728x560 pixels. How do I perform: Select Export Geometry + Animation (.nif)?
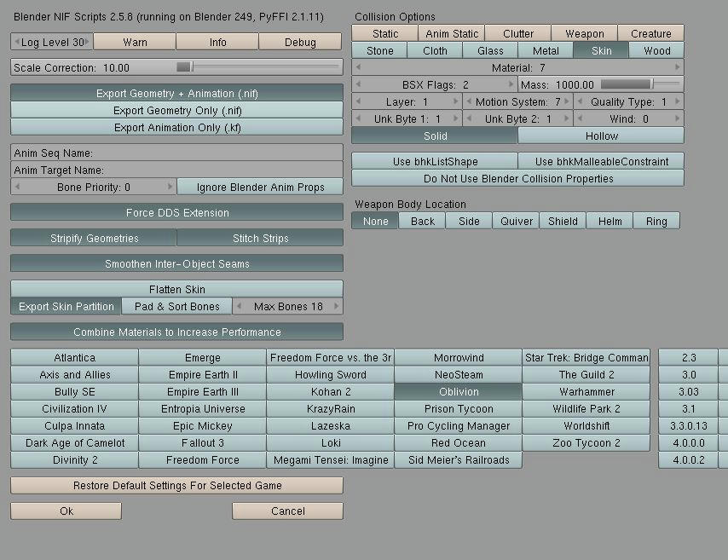177,93
